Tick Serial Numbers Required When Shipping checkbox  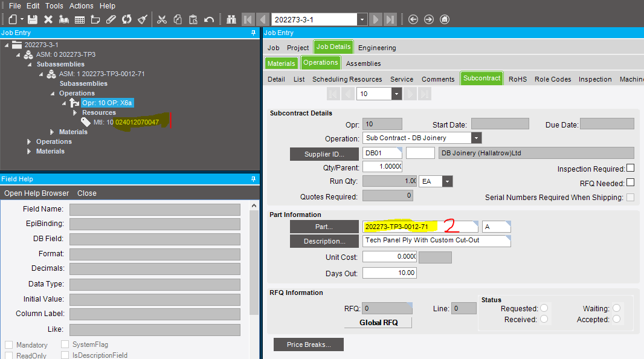coord(631,197)
